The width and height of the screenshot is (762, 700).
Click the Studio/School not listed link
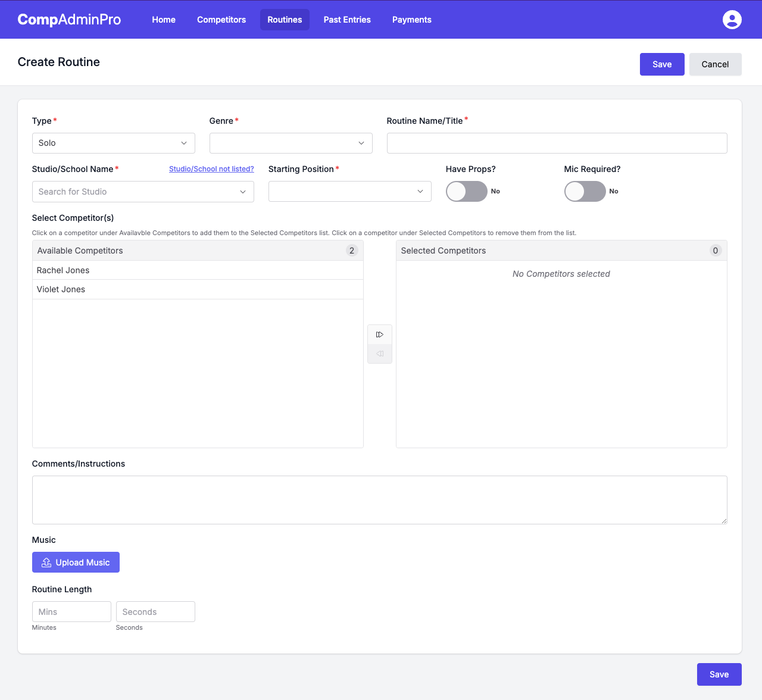tap(211, 169)
